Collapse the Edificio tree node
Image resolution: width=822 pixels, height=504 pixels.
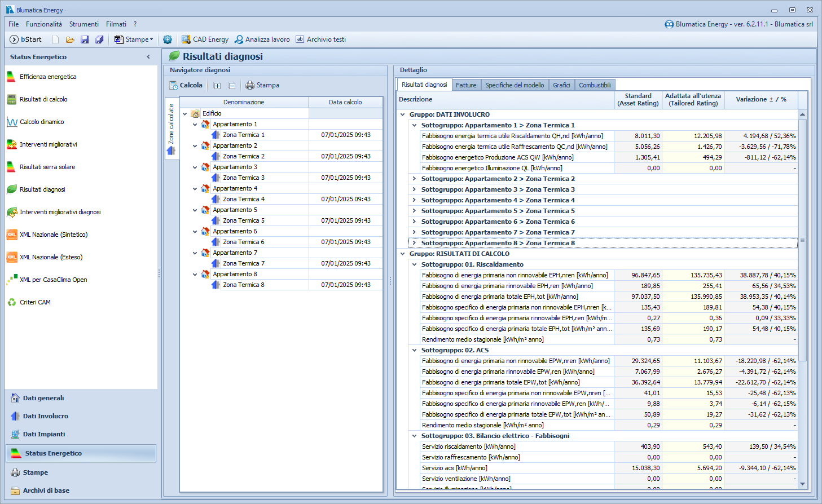tap(184, 114)
